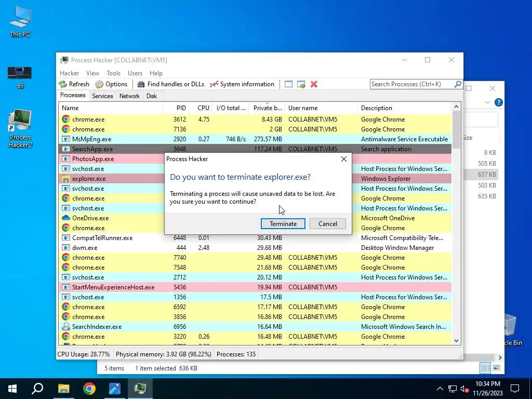Viewport: 532px width, 399px height.
Task: Click the SearchApp.exe process icon
Action: (66, 149)
